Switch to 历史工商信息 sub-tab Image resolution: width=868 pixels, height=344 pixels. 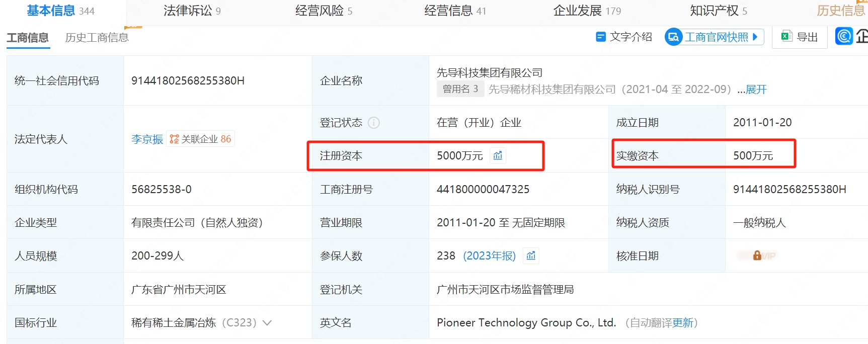(x=97, y=38)
